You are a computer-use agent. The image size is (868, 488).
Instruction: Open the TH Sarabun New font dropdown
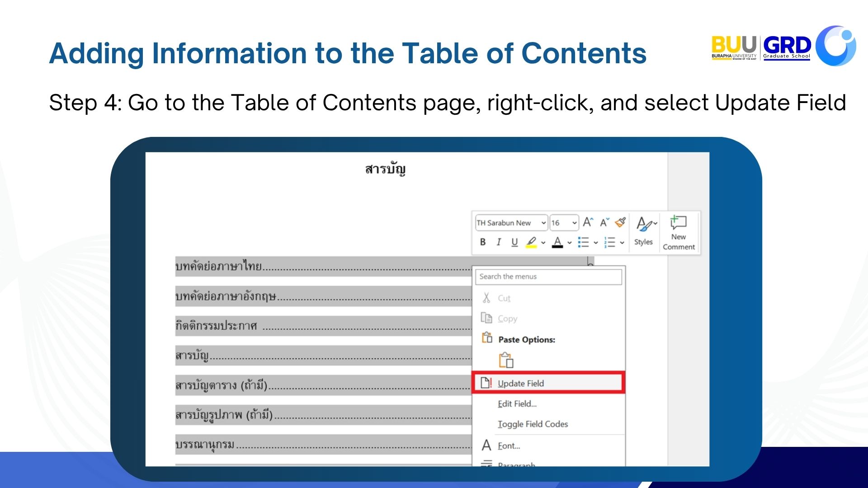click(x=543, y=223)
